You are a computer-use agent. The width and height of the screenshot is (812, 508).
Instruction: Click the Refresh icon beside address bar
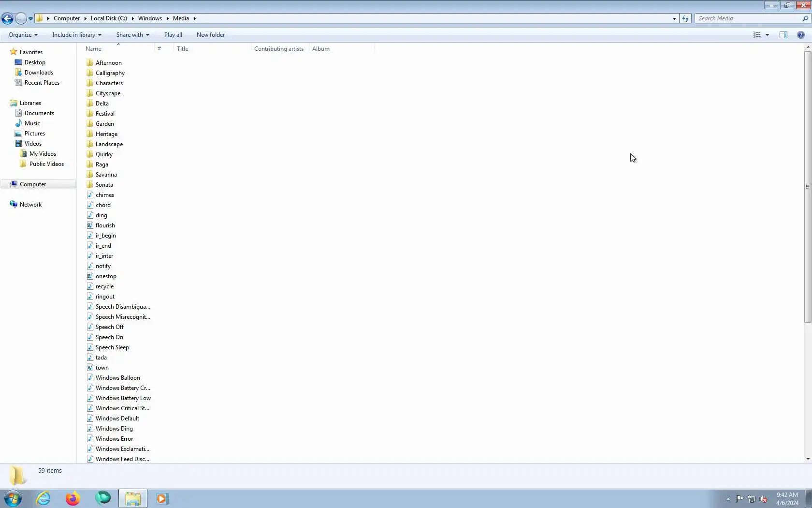pyautogui.click(x=685, y=18)
